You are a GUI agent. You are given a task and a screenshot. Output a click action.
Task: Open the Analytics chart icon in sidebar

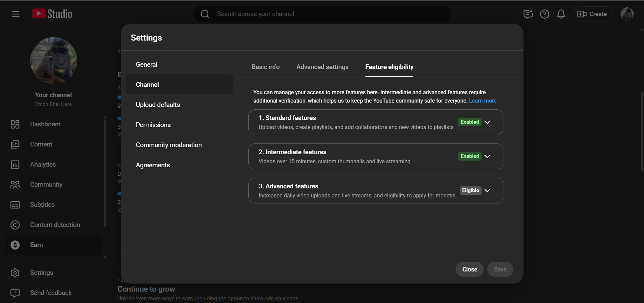click(15, 165)
